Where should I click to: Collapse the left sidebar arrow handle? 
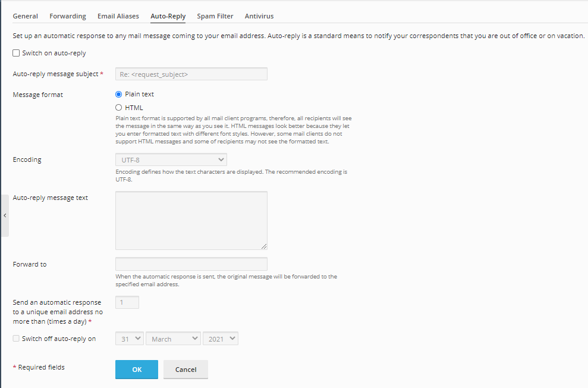[x=5, y=215]
